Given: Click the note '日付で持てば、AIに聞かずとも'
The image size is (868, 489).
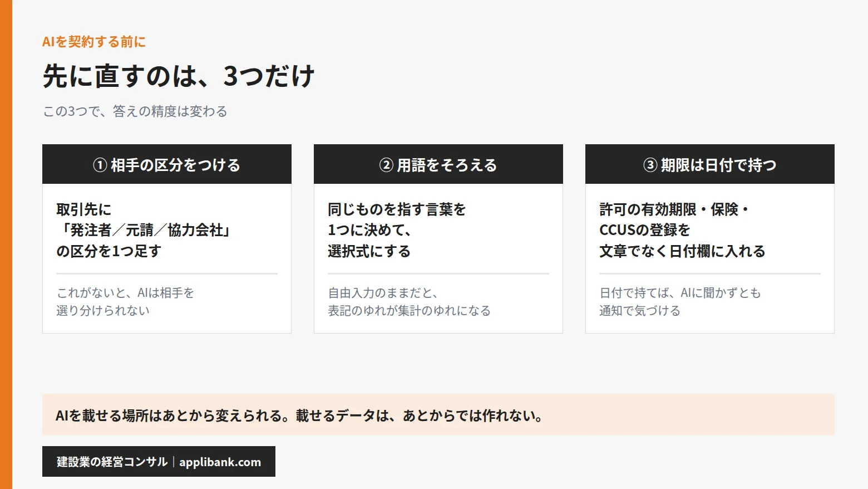Looking at the screenshot, I should (x=680, y=292).
